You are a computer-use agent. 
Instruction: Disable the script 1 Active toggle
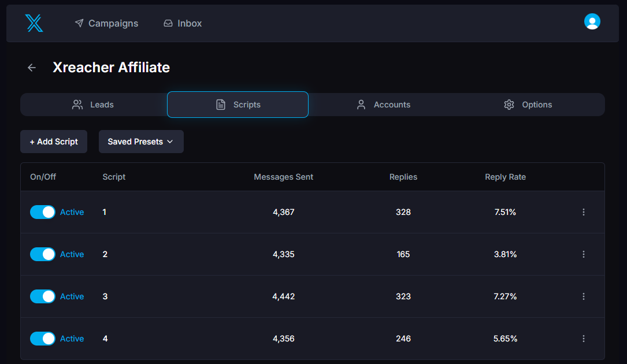click(x=43, y=212)
